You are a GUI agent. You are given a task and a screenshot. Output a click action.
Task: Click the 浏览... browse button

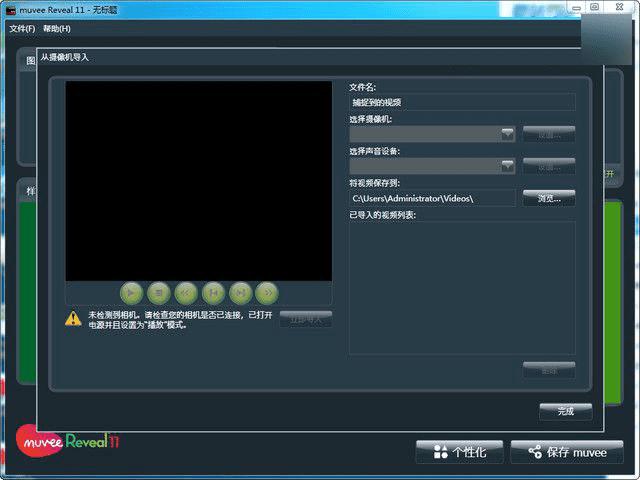pyautogui.click(x=549, y=198)
